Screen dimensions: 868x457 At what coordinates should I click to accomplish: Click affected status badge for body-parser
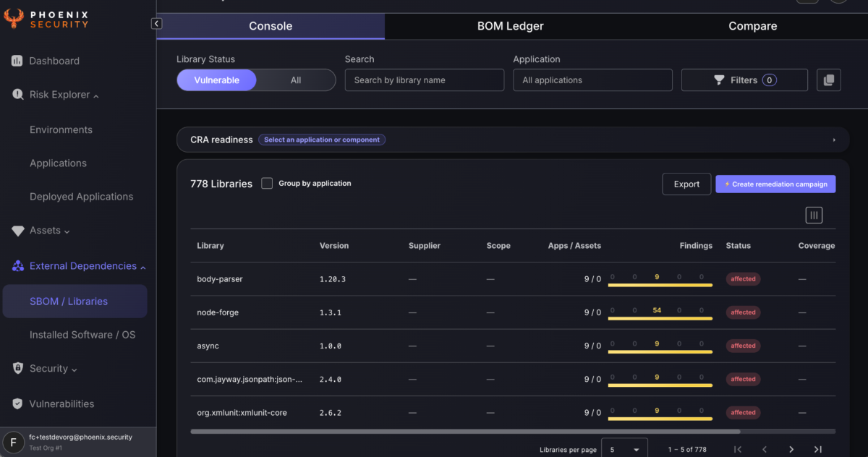[x=743, y=279]
